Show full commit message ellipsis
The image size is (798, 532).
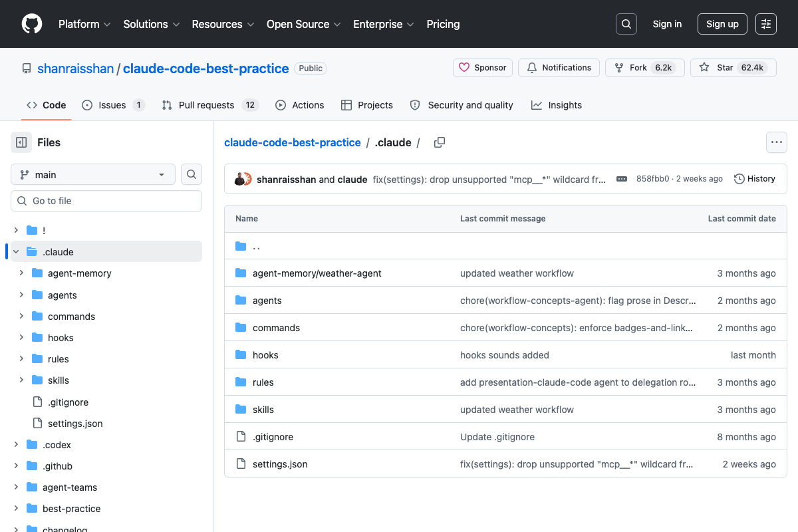tap(622, 179)
